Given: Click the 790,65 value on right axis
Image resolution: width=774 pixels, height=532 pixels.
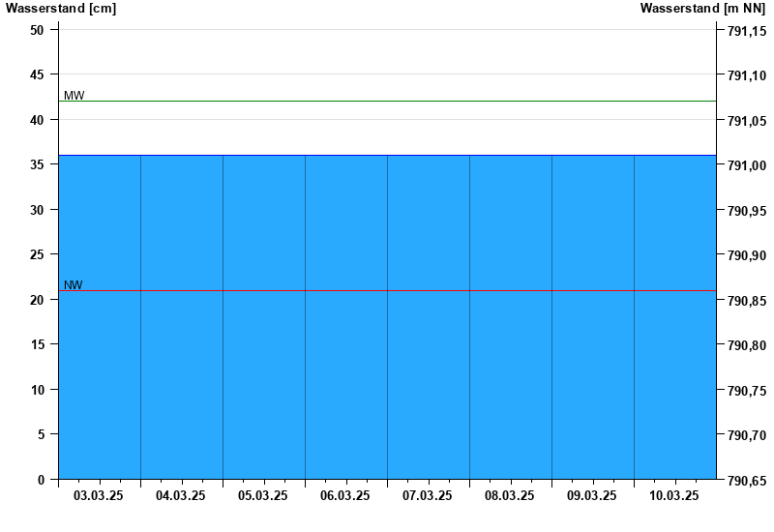Looking at the screenshot, I should click(x=747, y=481).
